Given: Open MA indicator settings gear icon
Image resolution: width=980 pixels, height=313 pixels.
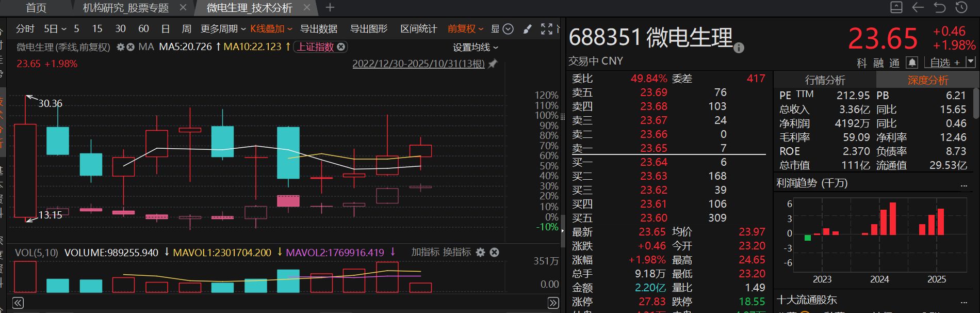Looking at the screenshot, I should 121,47.
